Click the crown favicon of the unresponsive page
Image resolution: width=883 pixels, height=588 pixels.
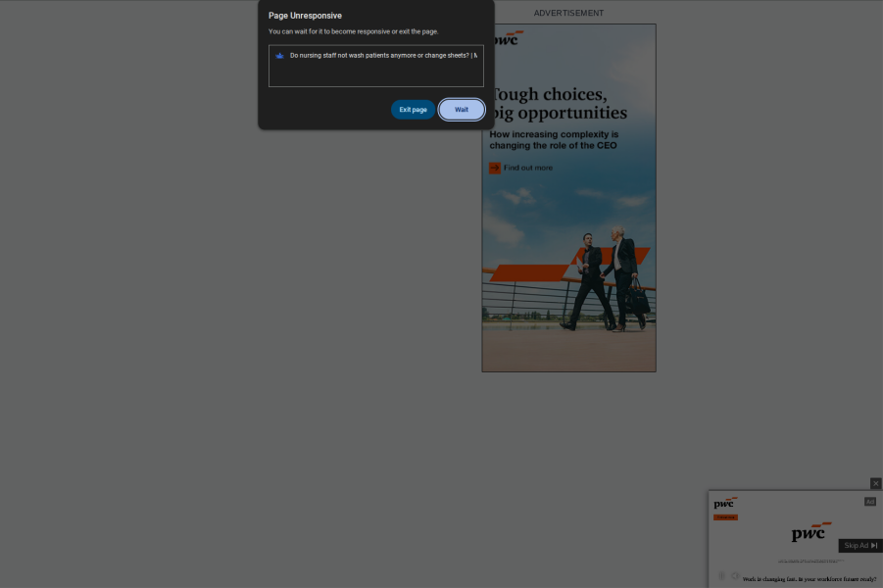(x=279, y=56)
